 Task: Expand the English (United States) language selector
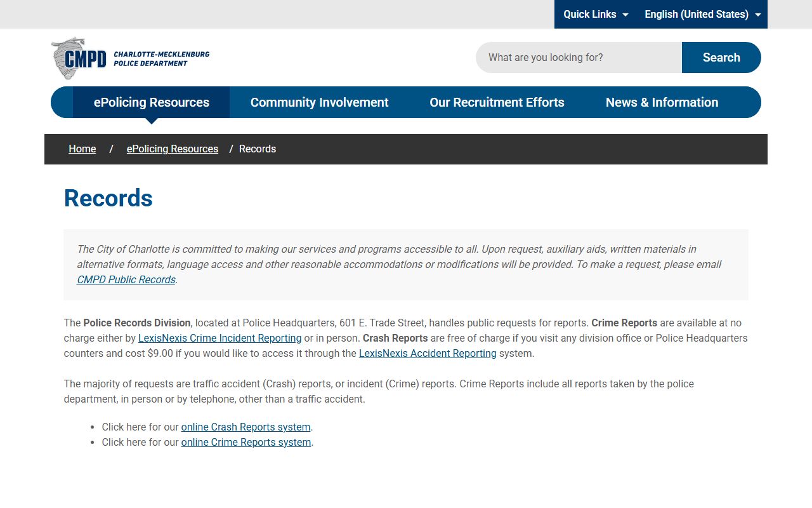point(696,14)
